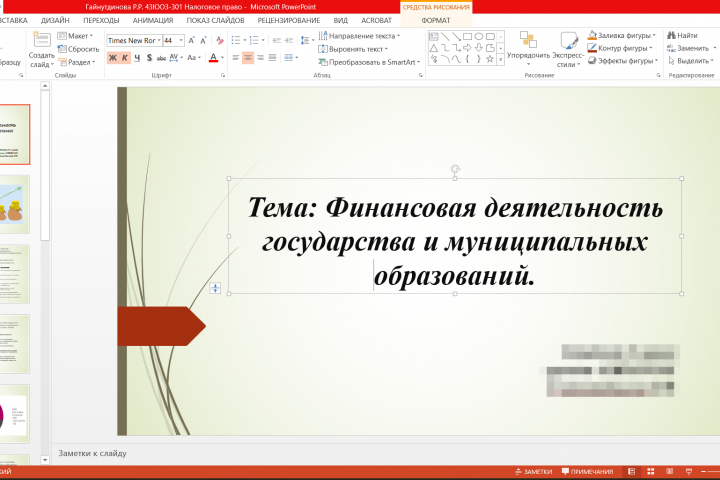Click Контур фигуры outline color icon
This screenshot has height=480, width=720.
tap(592, 48)
